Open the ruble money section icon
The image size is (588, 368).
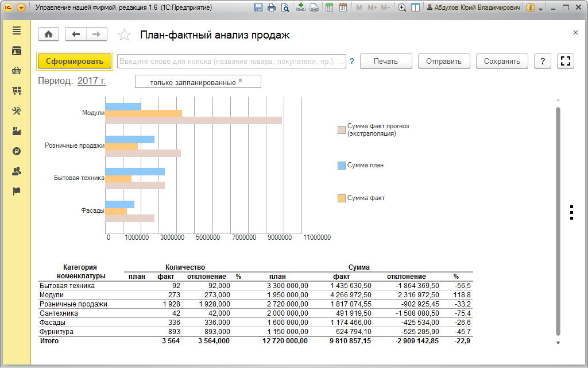coord(17,151)
